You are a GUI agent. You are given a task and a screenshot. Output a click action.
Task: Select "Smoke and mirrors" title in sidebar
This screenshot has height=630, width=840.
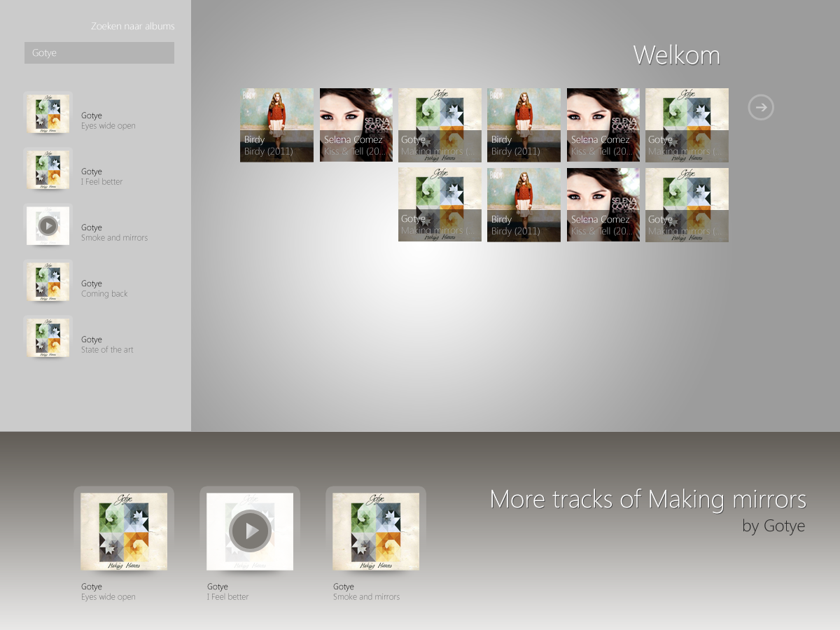[115, 238]
